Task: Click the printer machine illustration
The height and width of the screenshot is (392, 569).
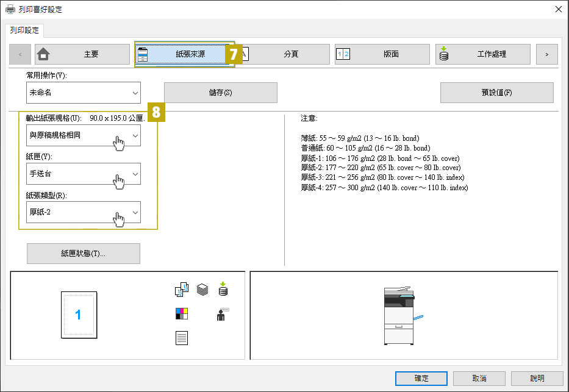Action: pyautogui.click(x=403, y=315)
